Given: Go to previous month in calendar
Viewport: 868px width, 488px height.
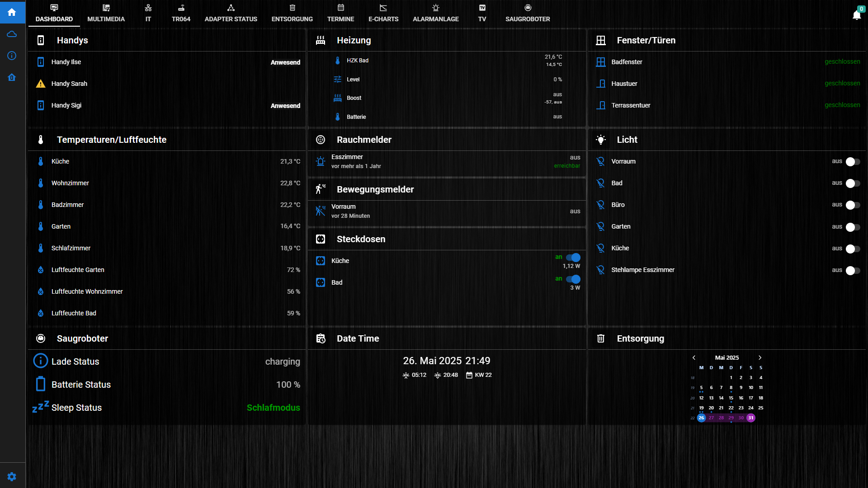Looking at the screenshot, I should tap(694, 357).
